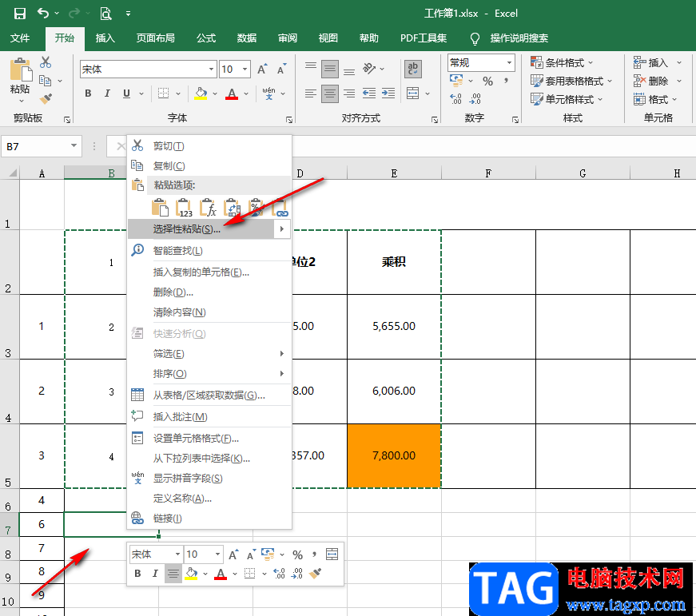The height and width of the screenshot is (616, 696).
Task: Increase font size in the ribbon
Action: tap(262, 70)
